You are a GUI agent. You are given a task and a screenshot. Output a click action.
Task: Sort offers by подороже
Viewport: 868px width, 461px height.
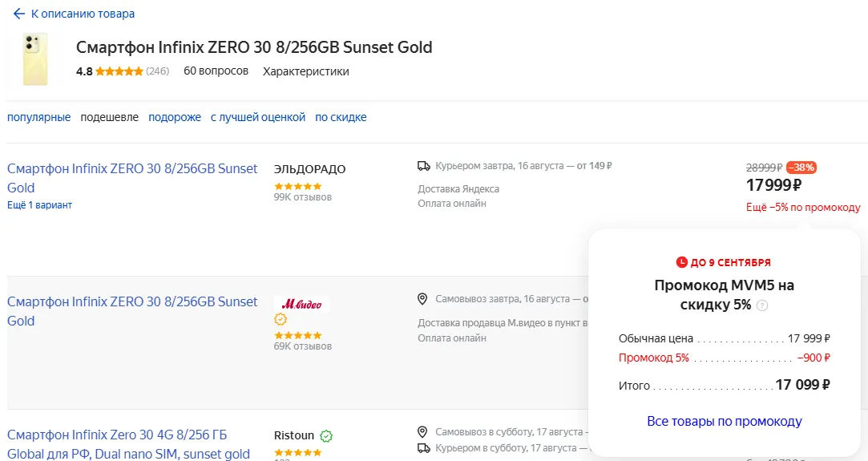[175, 117]
